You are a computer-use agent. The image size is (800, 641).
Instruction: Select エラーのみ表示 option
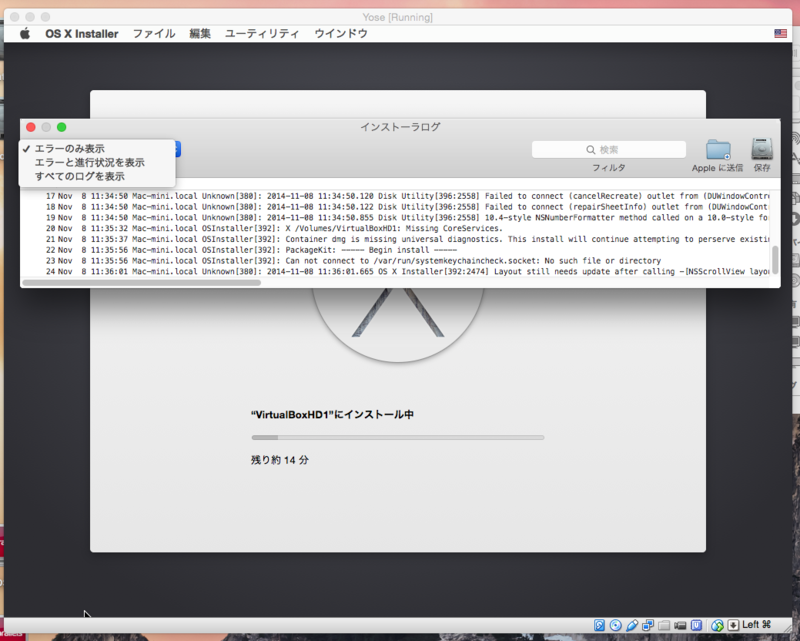tap(69, 149)
